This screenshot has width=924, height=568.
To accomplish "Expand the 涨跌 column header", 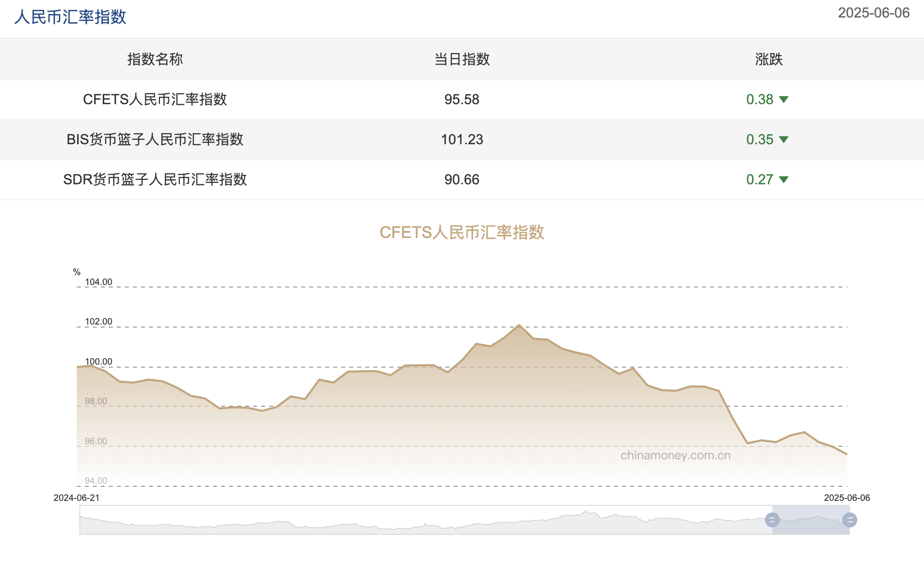I will point(768,60).
